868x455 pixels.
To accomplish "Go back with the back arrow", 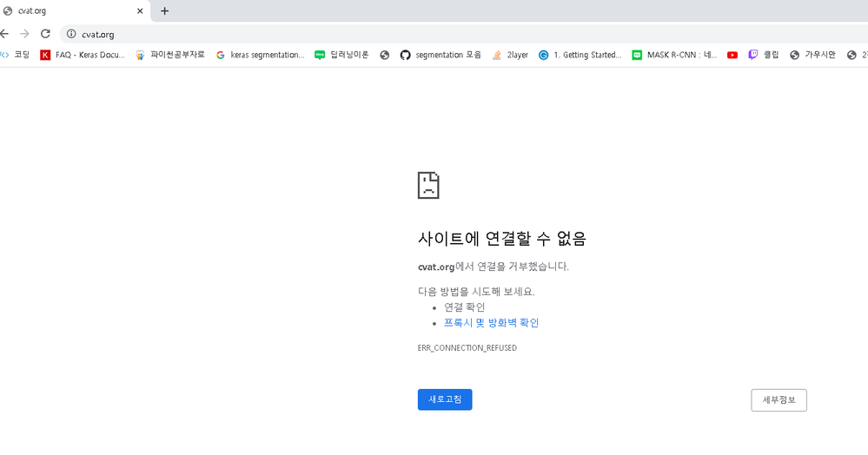I will [3, 34].
